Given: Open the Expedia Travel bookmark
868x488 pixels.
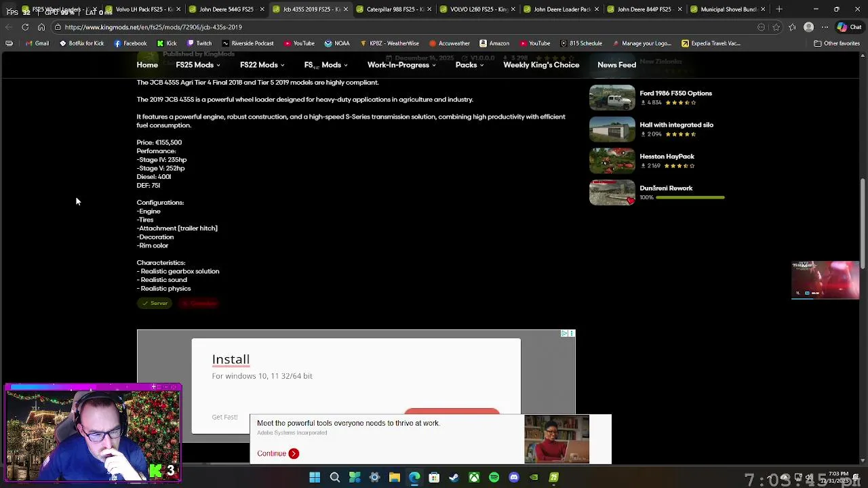Looking at the screenshot, I should click(x=711, y=43).
